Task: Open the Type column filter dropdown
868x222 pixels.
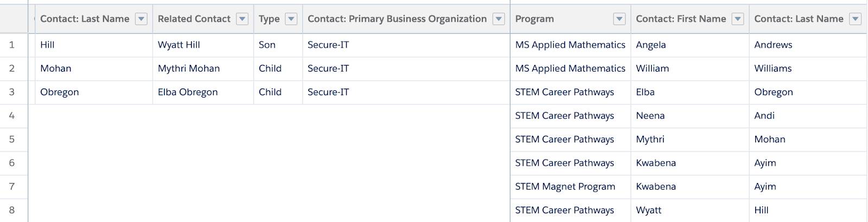Action: [x=291, y=19]
